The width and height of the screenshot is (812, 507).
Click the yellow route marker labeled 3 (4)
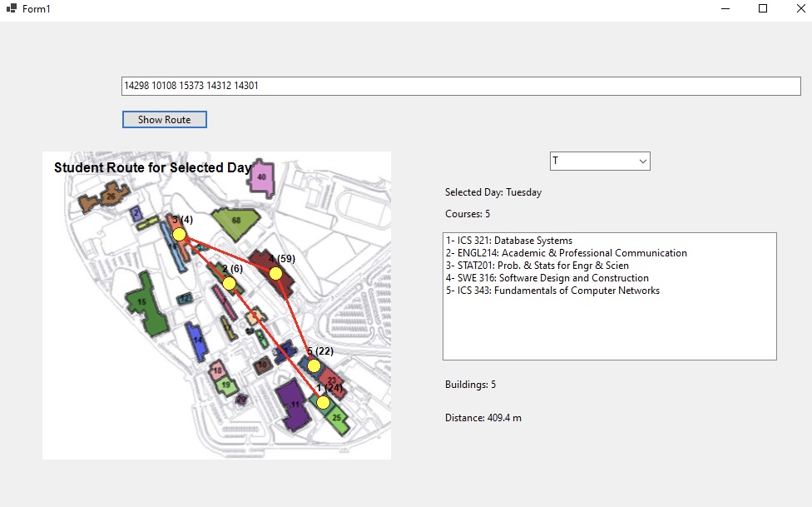pos(179,234)
